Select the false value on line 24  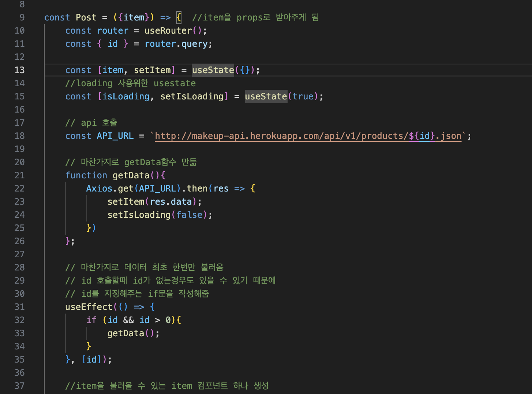coord(190,215)
